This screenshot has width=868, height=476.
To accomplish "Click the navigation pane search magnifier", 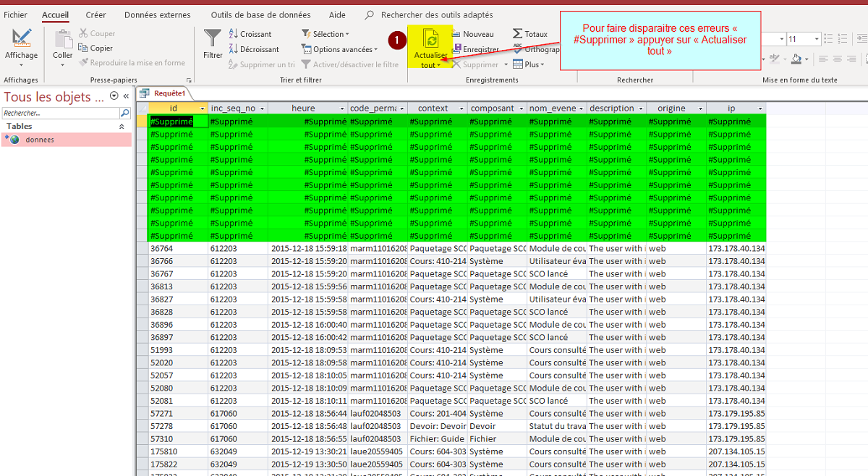I will coord(124,114).
